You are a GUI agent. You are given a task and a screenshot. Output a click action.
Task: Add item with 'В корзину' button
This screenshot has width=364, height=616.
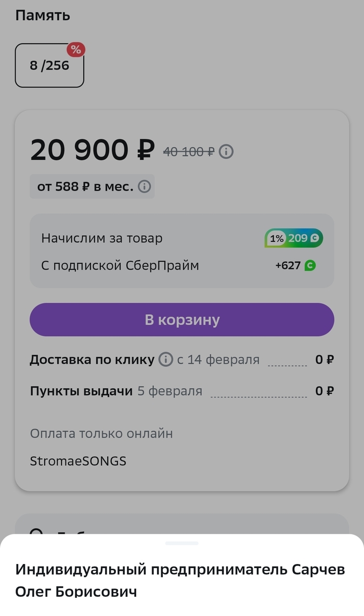click(x=182, y=319)
